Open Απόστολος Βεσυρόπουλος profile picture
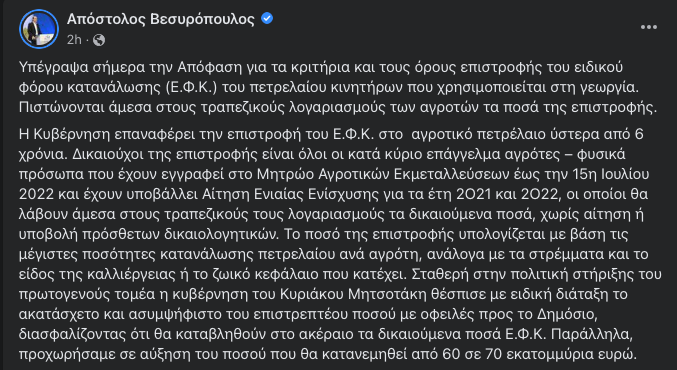677x370 pixels. pyautogui.click(x=39, y=29)
